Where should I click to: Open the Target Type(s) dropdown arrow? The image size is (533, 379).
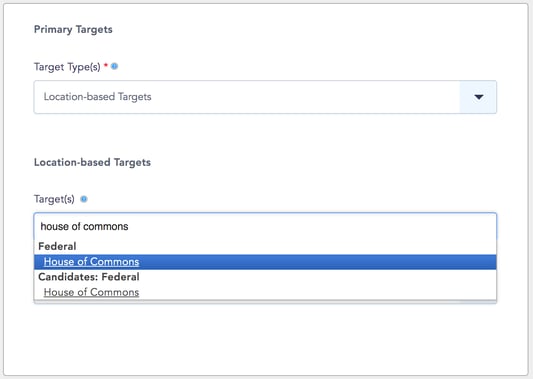(x=479, y=97)
